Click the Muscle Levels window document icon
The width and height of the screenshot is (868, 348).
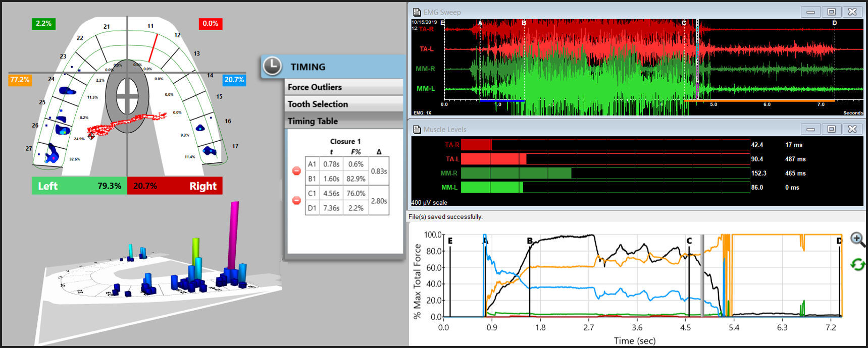[x=417, y=129]
